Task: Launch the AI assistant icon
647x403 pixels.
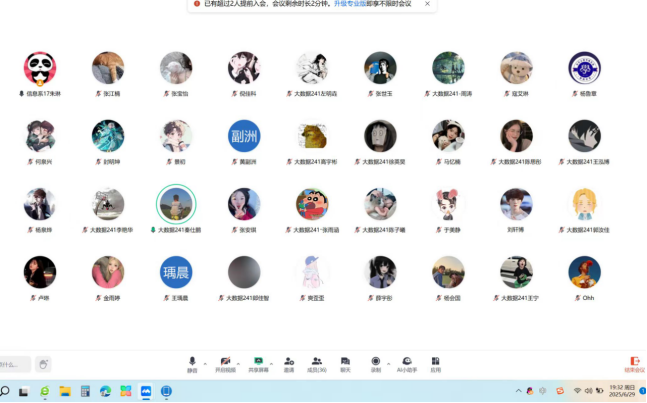Action: (407, 362)
